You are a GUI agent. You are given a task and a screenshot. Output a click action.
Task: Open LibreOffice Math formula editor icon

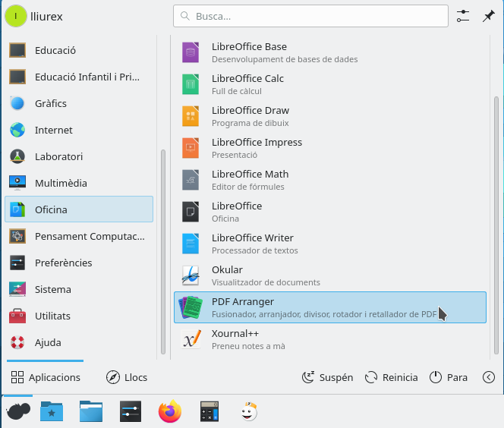191,180
